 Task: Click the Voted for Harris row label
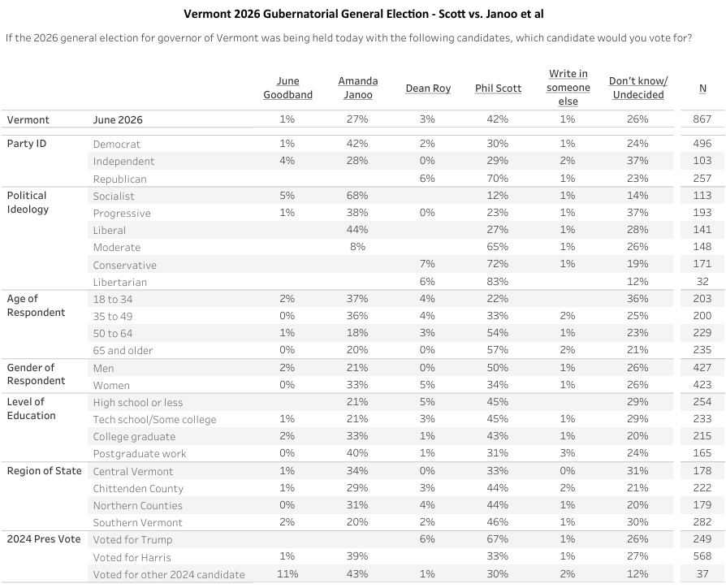click(132, 557)
